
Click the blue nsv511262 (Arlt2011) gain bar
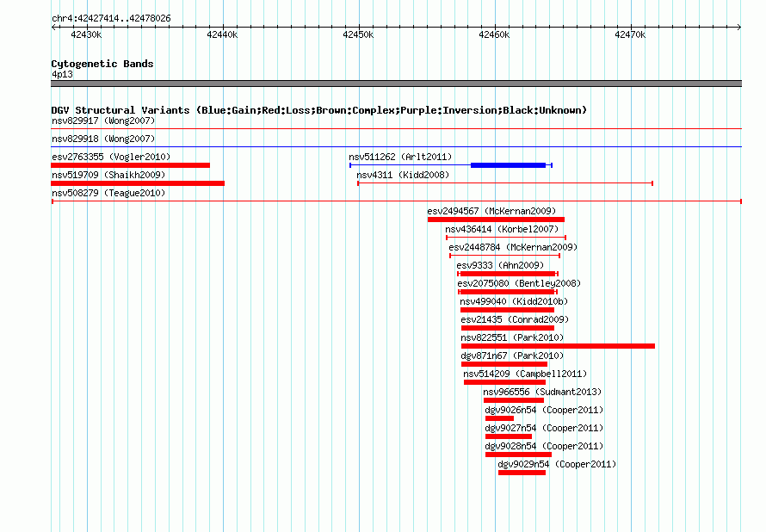coord(508,165)
